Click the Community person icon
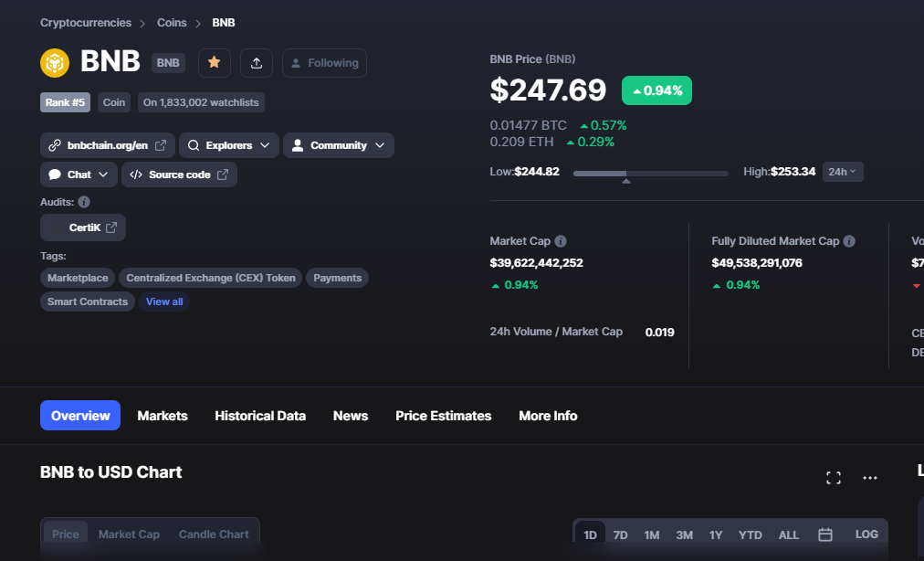This screenshot has height=561, width=924. point(298,145)
